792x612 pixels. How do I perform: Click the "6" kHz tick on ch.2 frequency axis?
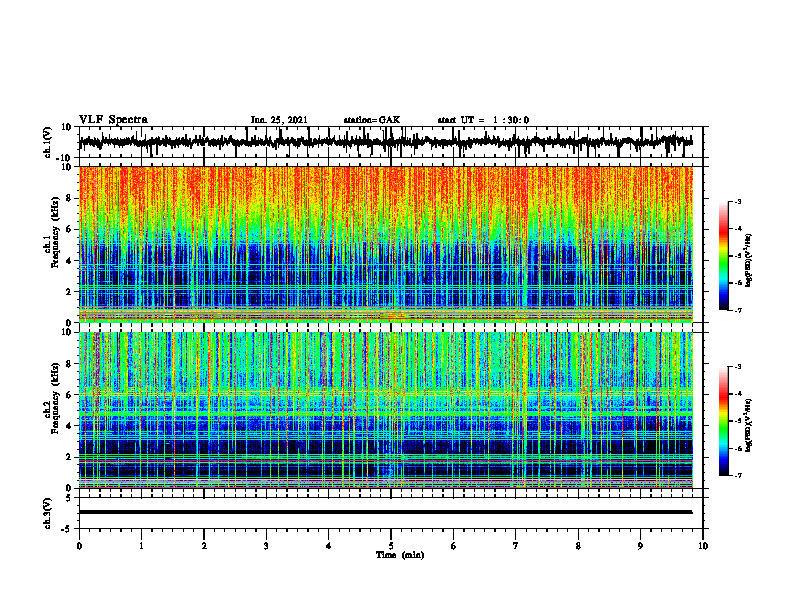pos(70,395)
